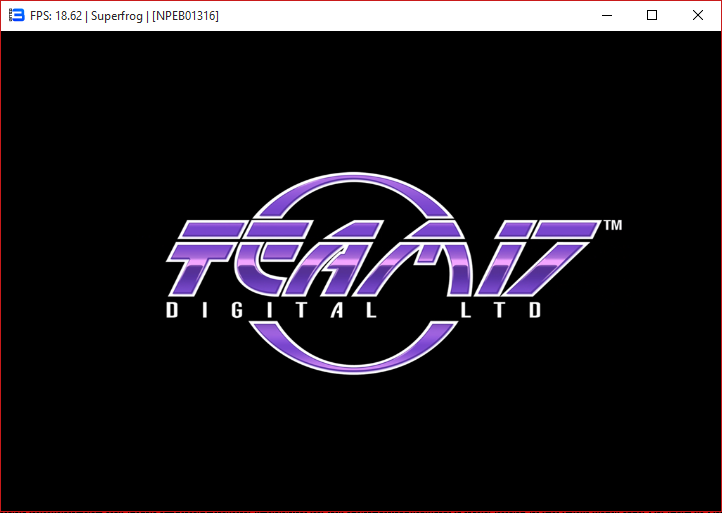Screen dimensions: 722x513
Task: Maximize the emulator window
Action: [652, 16]
